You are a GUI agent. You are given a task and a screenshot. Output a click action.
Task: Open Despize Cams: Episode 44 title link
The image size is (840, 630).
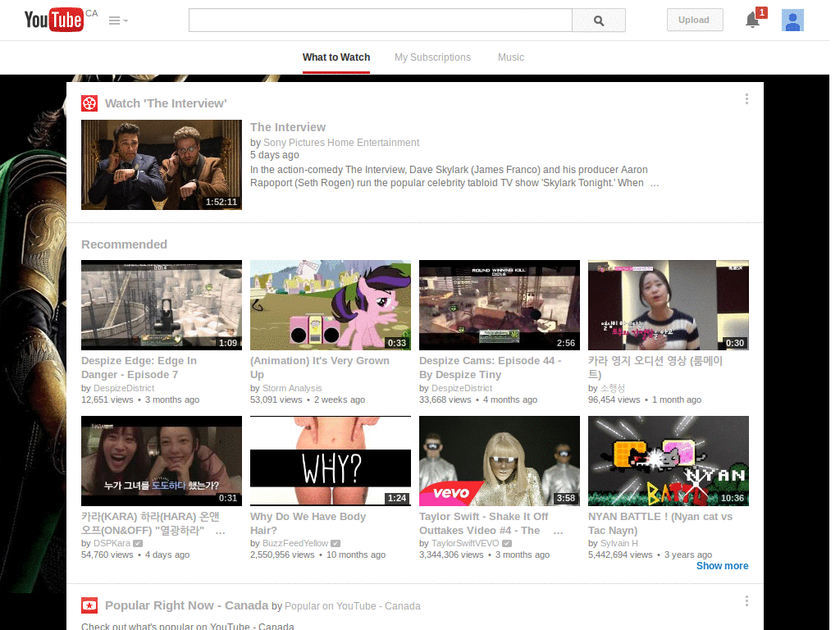(491, 367)
